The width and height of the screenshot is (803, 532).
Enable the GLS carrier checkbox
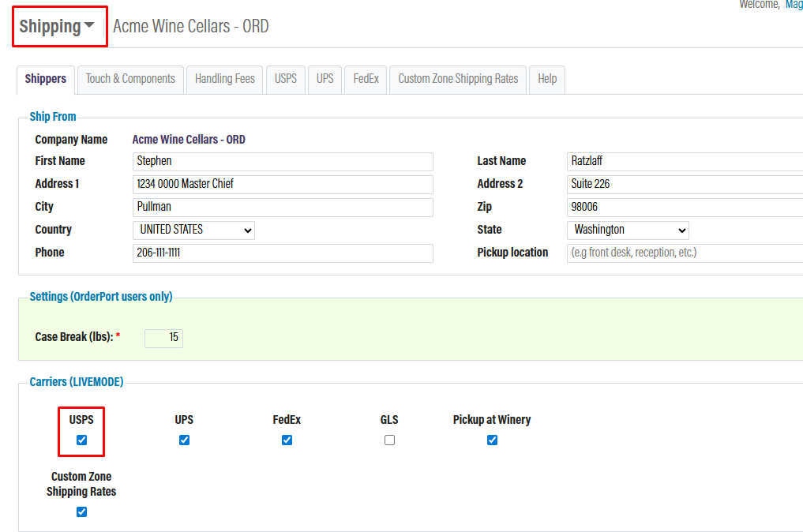390,440
